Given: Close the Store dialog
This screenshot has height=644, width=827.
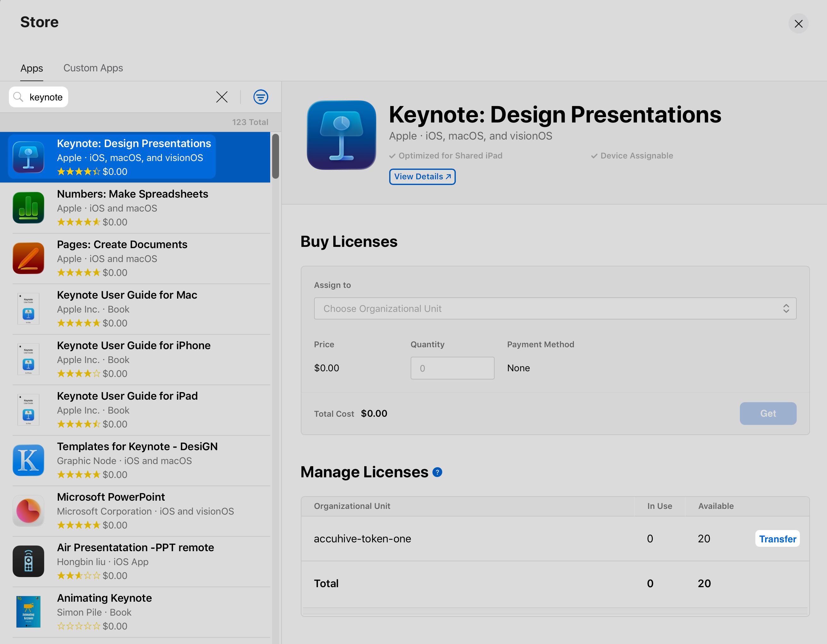Looking at the screenshot, I should [x=799, y=23].
